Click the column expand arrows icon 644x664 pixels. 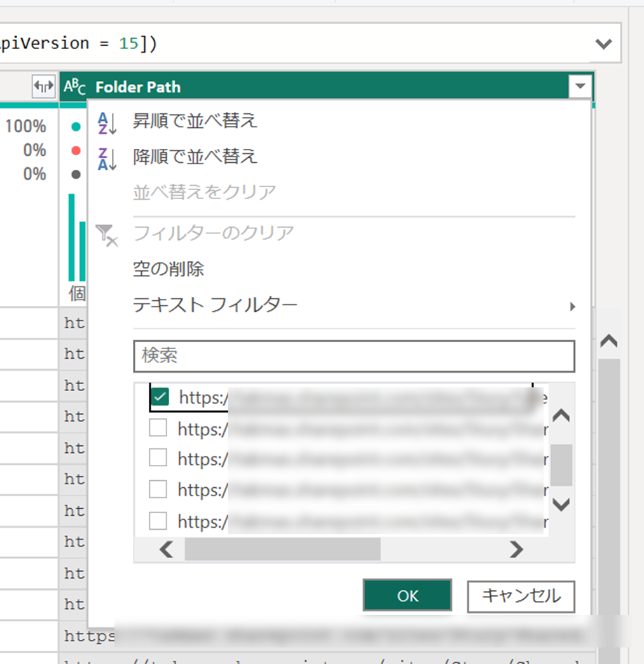point(44,86)
